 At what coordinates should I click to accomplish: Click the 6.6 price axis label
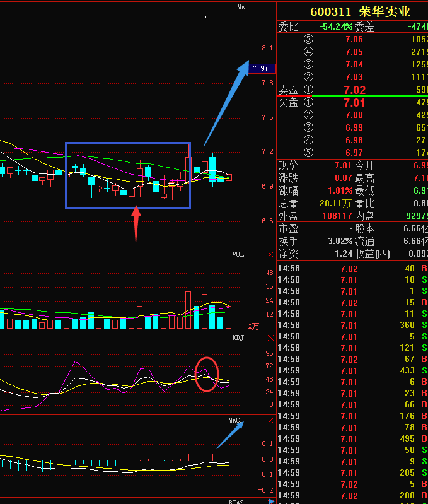coord(267,221)
